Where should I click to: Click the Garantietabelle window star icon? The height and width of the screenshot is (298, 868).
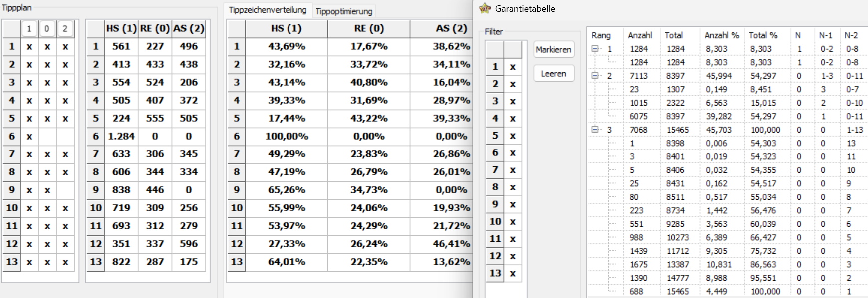click(485, 8)
